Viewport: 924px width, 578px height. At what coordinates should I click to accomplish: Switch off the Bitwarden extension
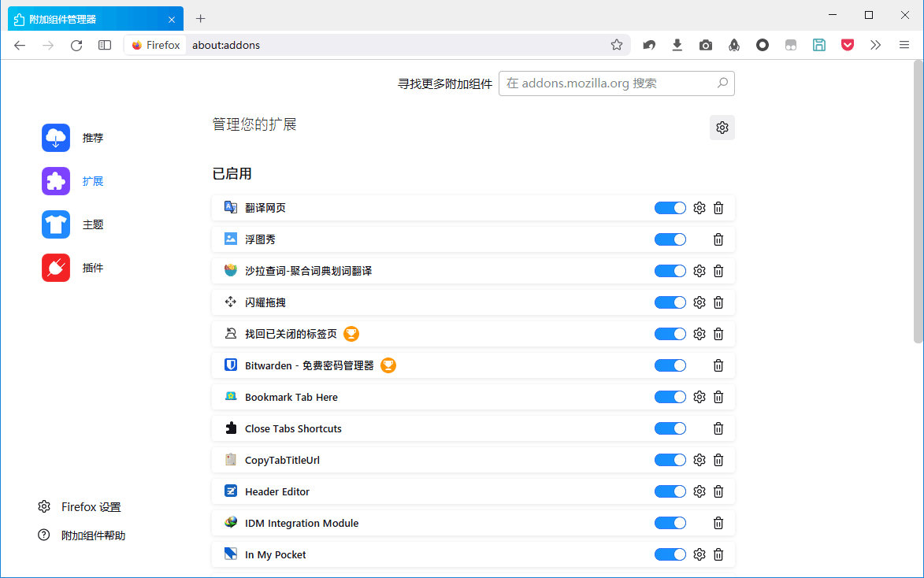click(670, 366)
